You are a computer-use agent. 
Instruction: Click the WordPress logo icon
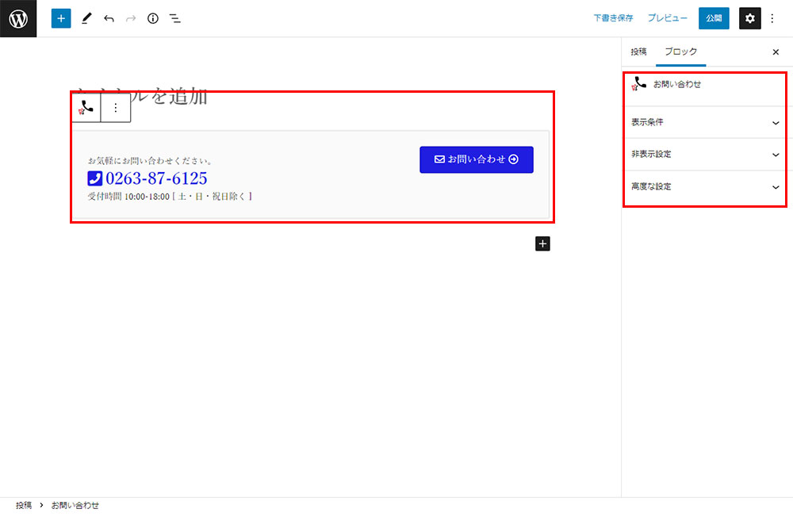click(18, 18)
